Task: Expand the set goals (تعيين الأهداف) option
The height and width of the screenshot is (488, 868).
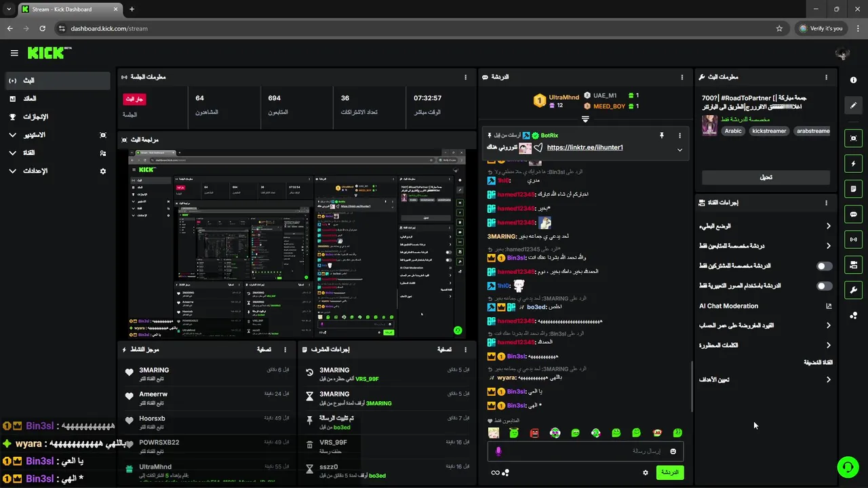Action: pyautogui.click(x=828, y=380)
